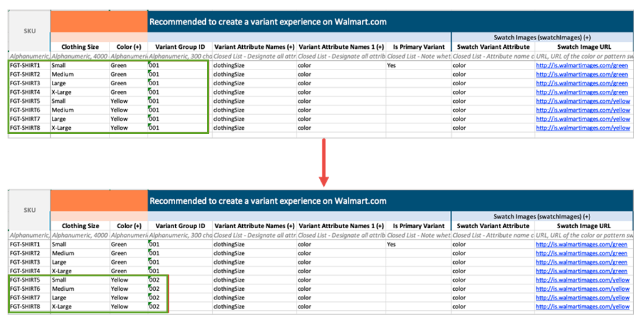This screenshot has height=324, width=644.
Task: Click the Yellow cell for FGT-SHIRT6, upper table
Action: pyautogui.click(x=128, y=110)
